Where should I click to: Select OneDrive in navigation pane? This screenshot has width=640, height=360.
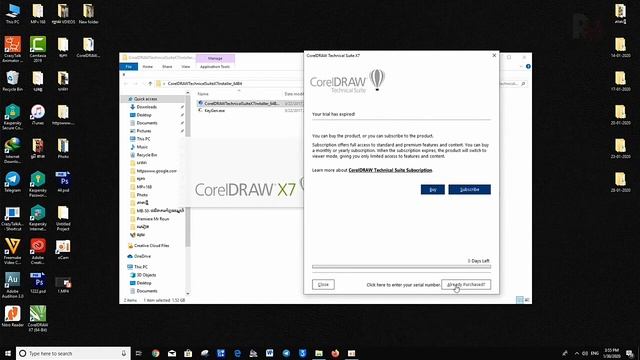tap(142, 256)
